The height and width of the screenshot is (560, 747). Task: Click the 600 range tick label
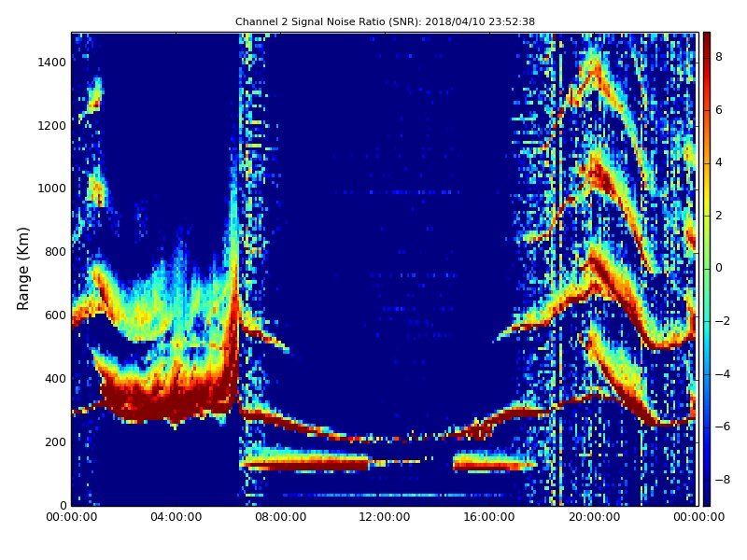[56, 315]
